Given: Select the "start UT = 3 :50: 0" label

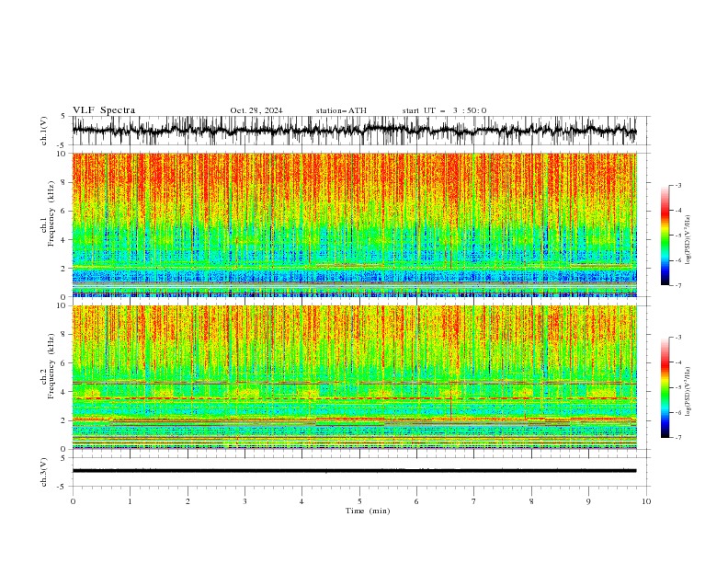Looking at the screenshot, I should click(x=444, y=110).
